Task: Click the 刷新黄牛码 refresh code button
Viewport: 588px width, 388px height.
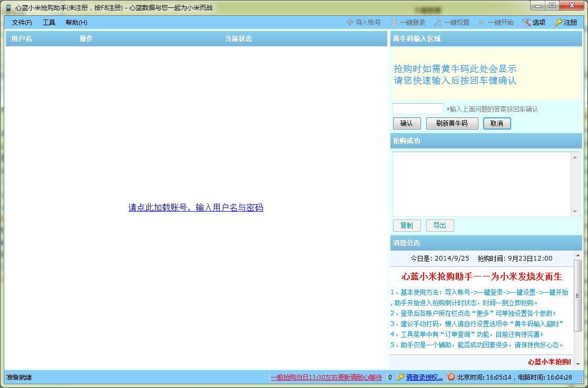Action: pyautogui.click(x=452, y=123)
